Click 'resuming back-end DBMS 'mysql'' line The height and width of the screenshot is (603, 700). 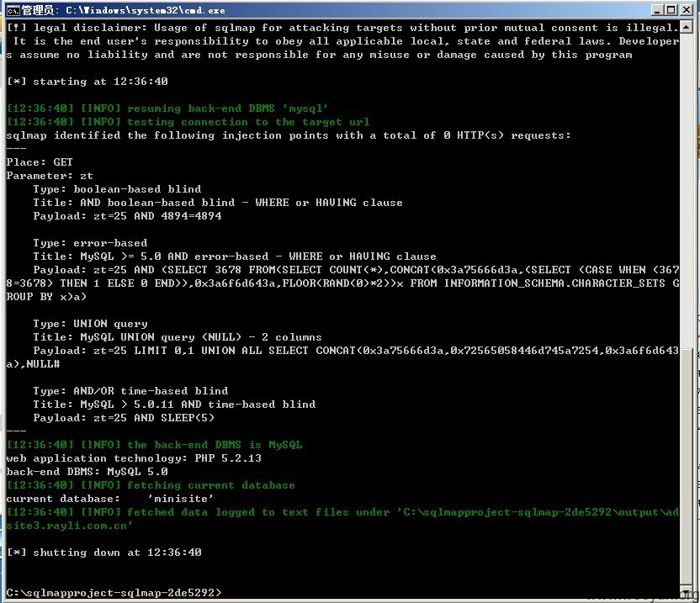coord(167,108)
